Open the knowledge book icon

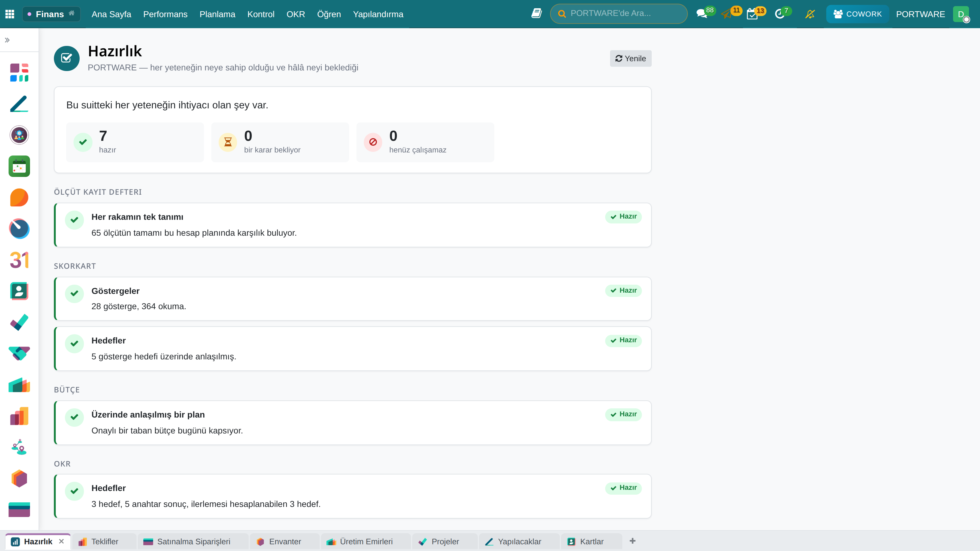pos(537,14)
